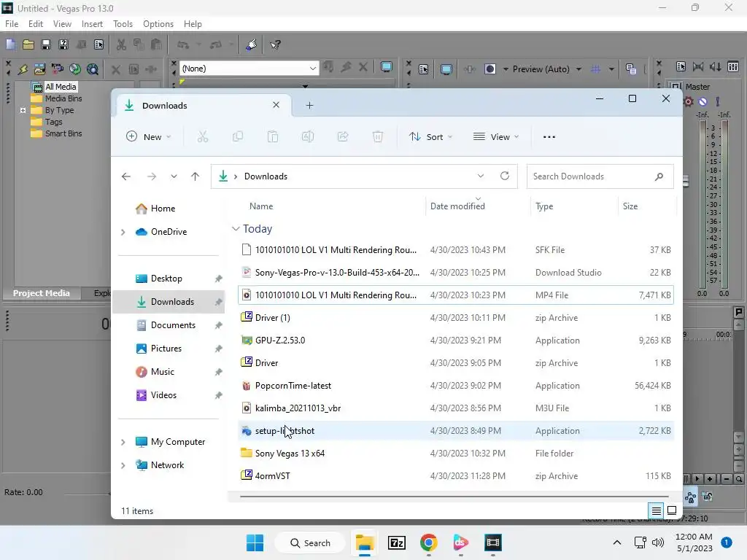Image resolution: width=747 pixels, height=560 pixels.
Task: Expand OneDrive in navigation pane
Action: (x=123, y=232)
